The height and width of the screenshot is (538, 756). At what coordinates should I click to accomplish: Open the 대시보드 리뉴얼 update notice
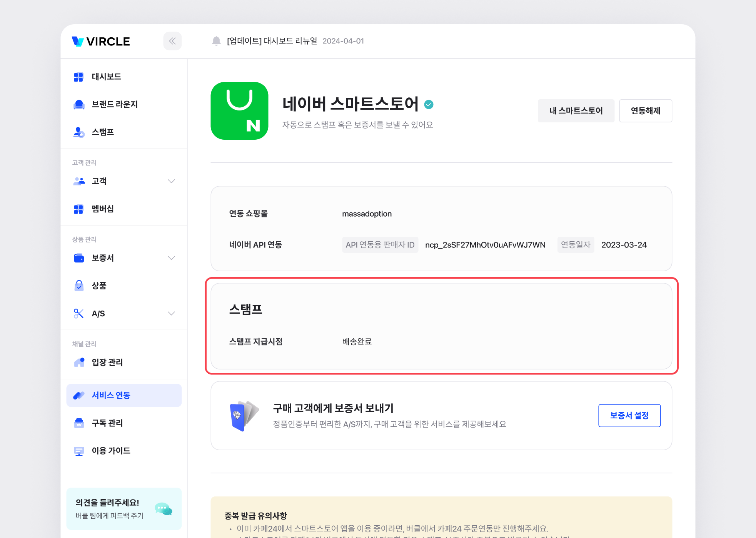coord(272,41)
